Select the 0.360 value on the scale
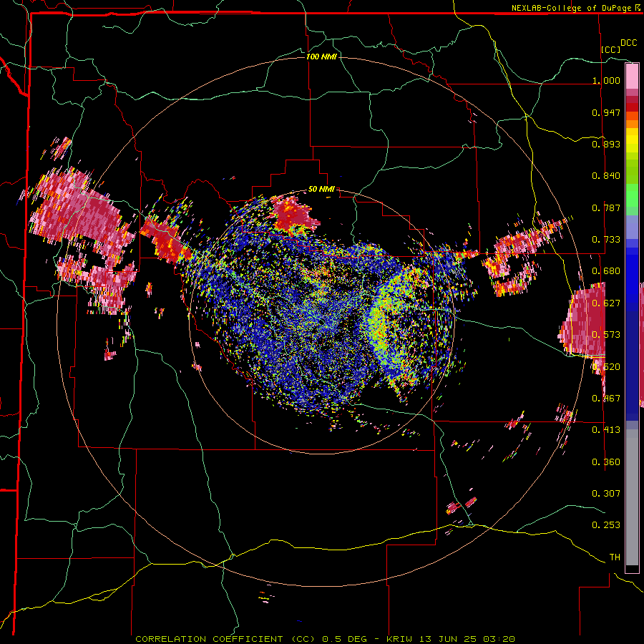644x644 pixels. point(606,462)
